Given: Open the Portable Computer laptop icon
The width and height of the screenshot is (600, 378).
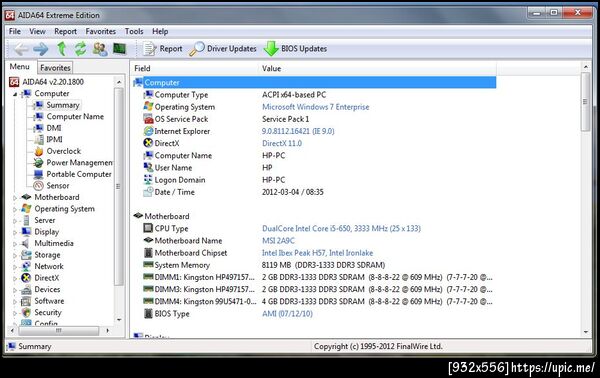Looking at the screenshot, I should click(x=38, y=174).
